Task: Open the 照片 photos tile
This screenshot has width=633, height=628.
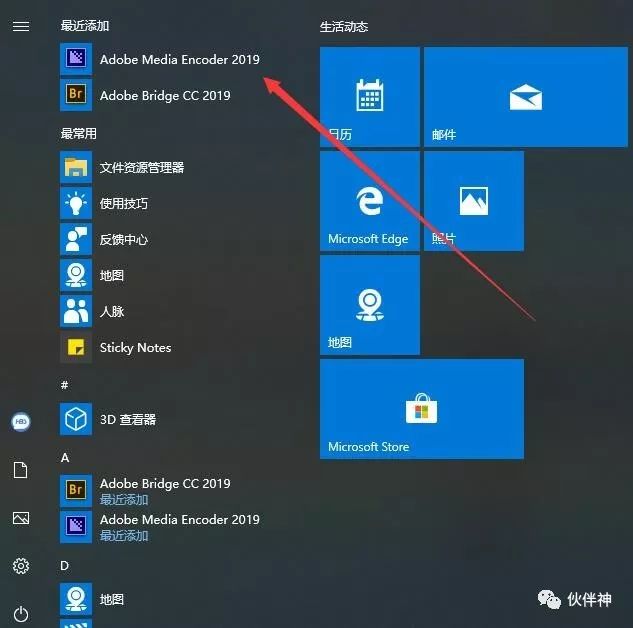Action: 474,201
